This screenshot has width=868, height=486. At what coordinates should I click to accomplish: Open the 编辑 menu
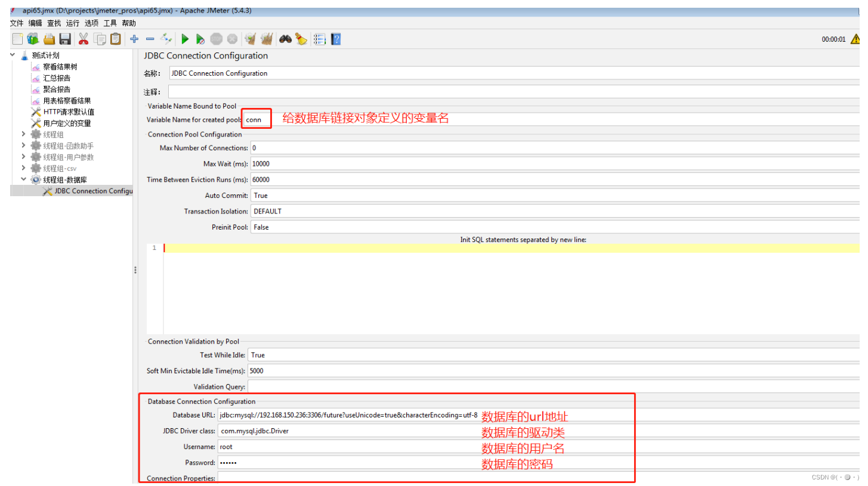coord(35,23)
